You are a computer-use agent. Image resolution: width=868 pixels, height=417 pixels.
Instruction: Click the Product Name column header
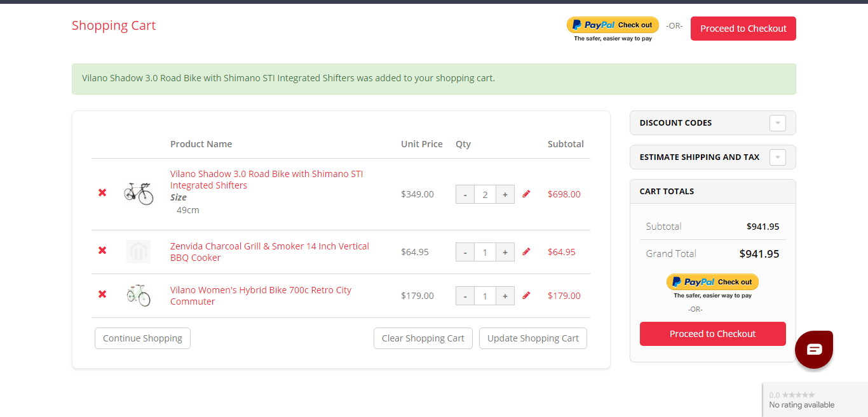click(x=201, y=144)
